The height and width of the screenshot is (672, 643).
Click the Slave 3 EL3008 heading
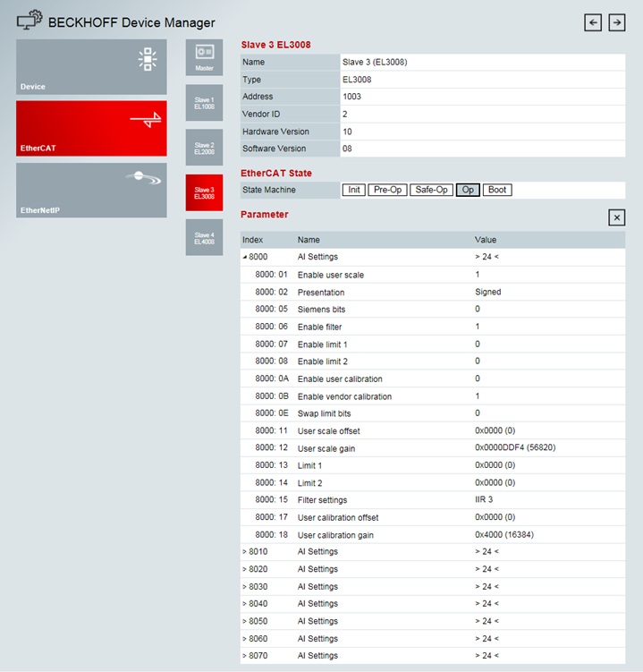coord(275,45)
